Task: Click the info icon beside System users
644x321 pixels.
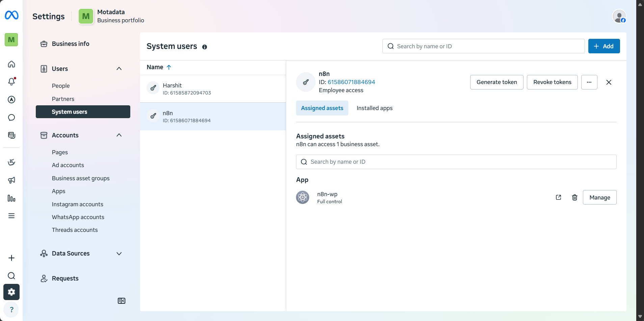Action: point(205,47)
